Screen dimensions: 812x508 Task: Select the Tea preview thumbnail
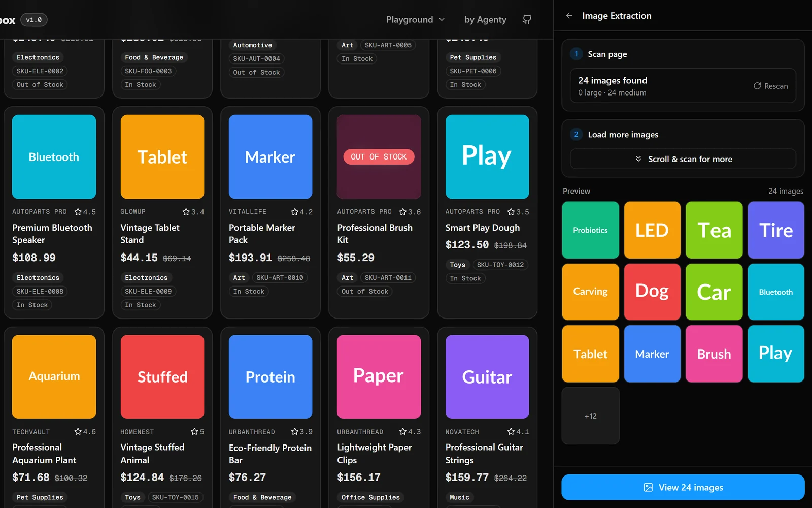click(714, 230)
